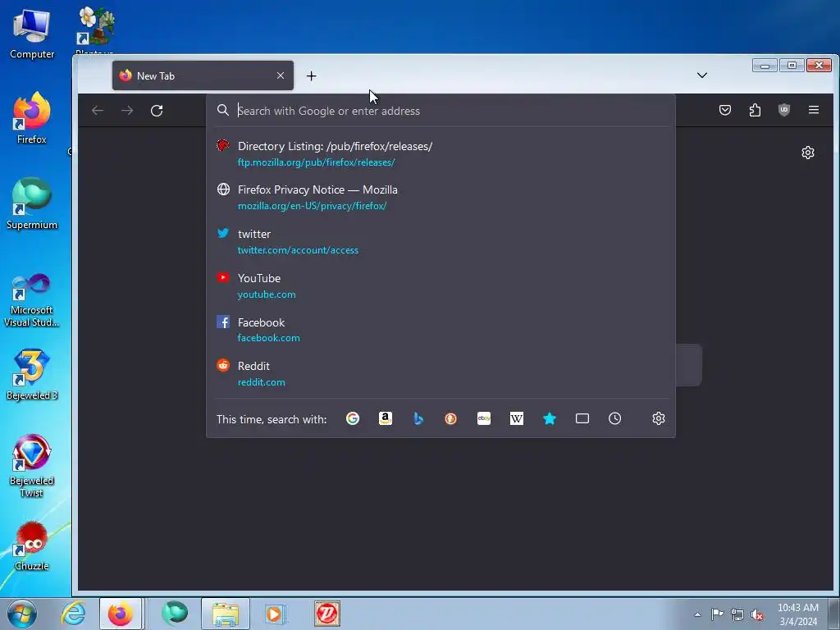Focus the Search with Google address field
This screenshot has height=630, width=840.
(x=441, y=111)
